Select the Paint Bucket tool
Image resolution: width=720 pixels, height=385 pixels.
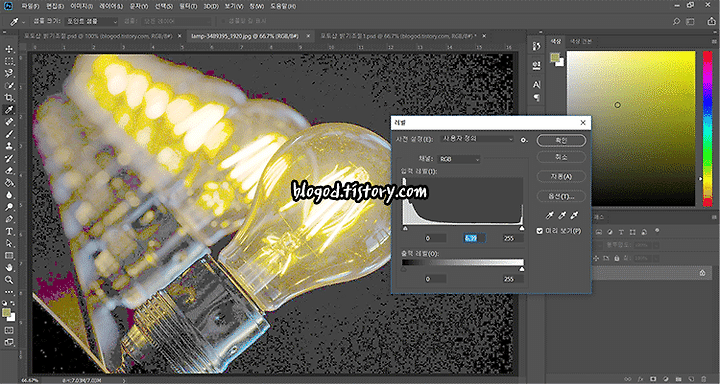[9, 183]
